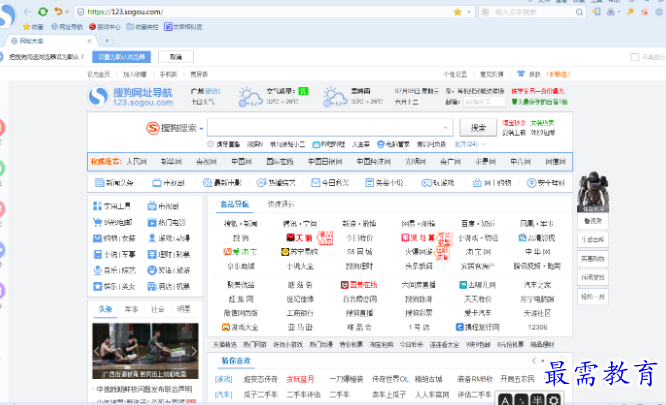Click the main Sogou search input

[330, 127]
